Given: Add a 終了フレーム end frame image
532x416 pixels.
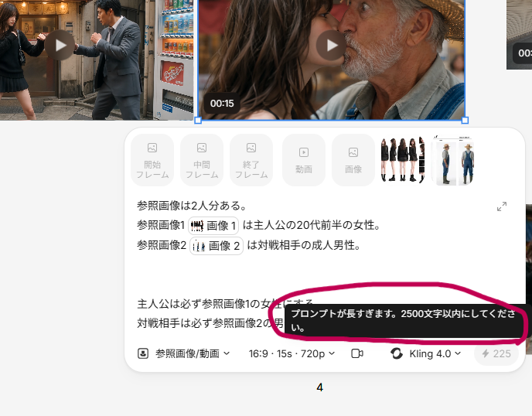Looking at the screenshot, I should click(x=251, y=160).
